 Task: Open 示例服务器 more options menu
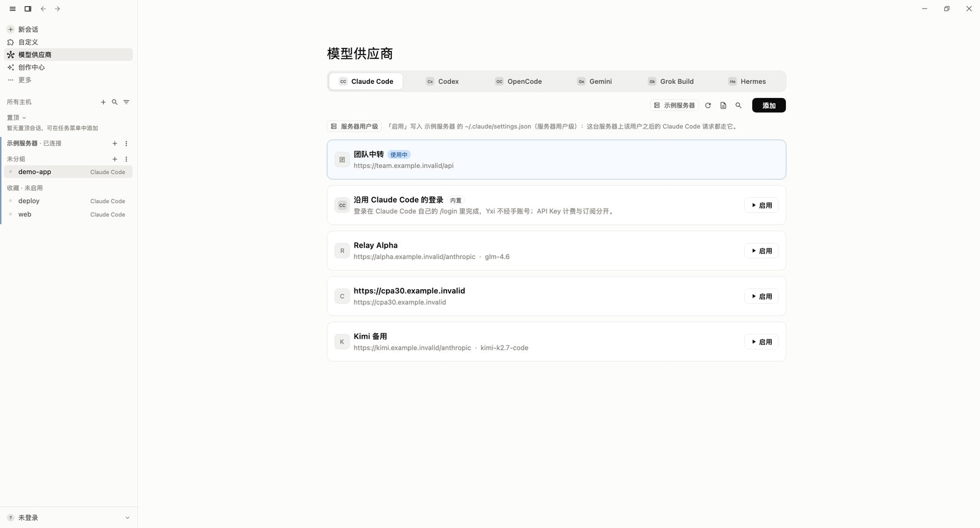click(126, 143)
